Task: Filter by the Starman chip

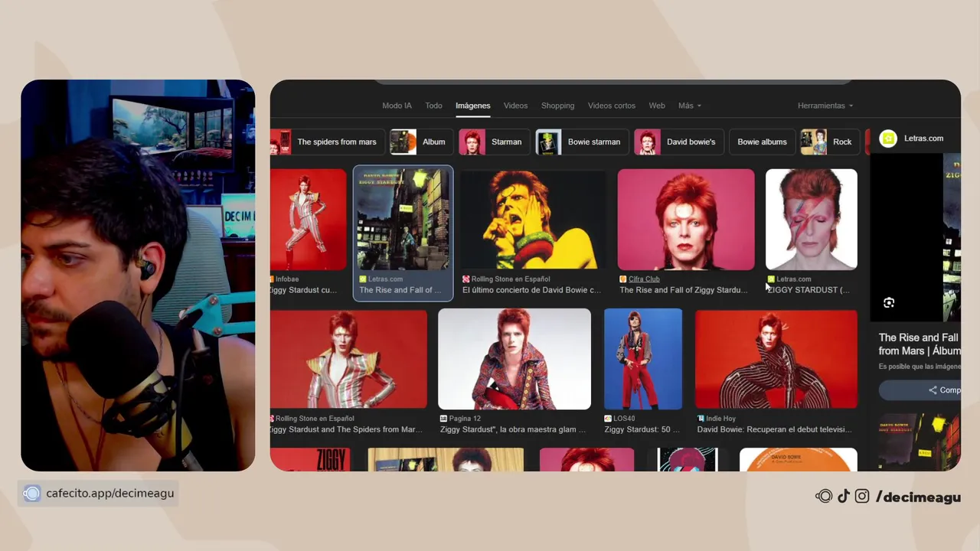Action: [494, 142]
